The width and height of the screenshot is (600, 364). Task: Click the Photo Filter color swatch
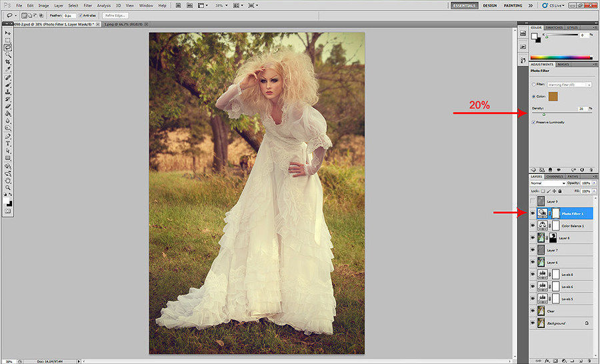tap(553, 97)
